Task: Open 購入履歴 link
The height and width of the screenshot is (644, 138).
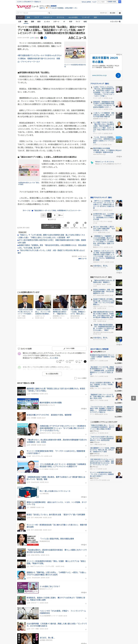Action: tap(112, 13)
